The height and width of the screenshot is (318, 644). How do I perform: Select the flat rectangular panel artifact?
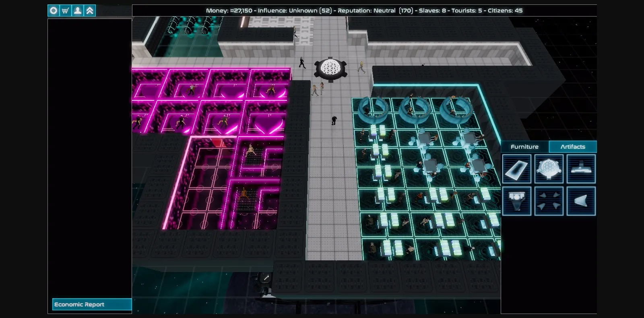click(x=516, y=169)
